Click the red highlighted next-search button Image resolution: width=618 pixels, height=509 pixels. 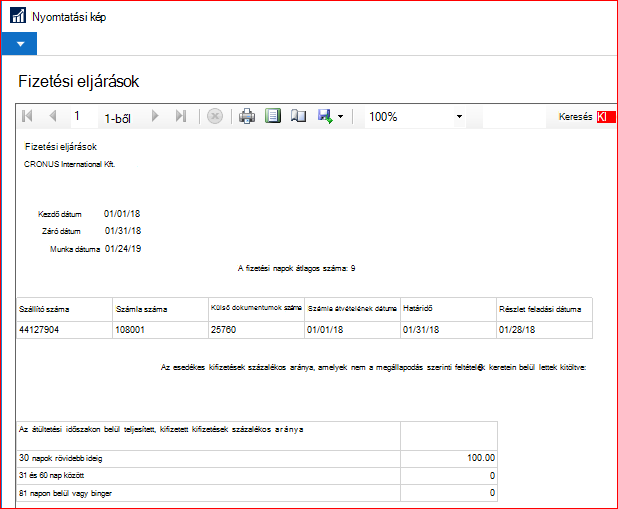point(606,117)
